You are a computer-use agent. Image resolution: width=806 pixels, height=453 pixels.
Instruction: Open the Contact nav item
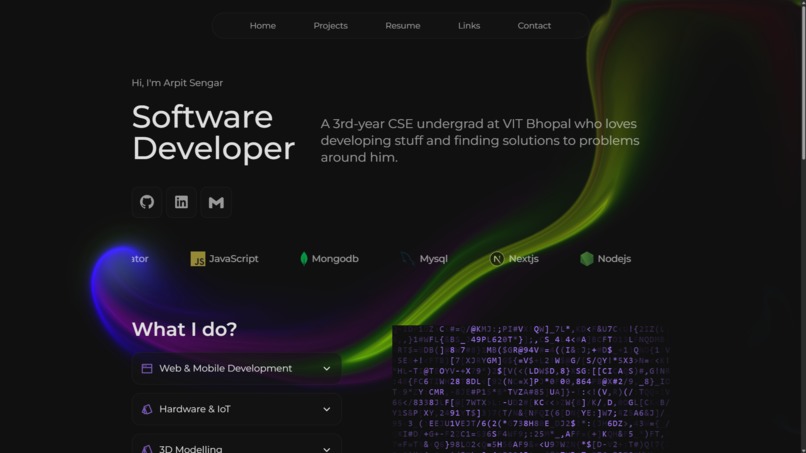click(534, 26)
